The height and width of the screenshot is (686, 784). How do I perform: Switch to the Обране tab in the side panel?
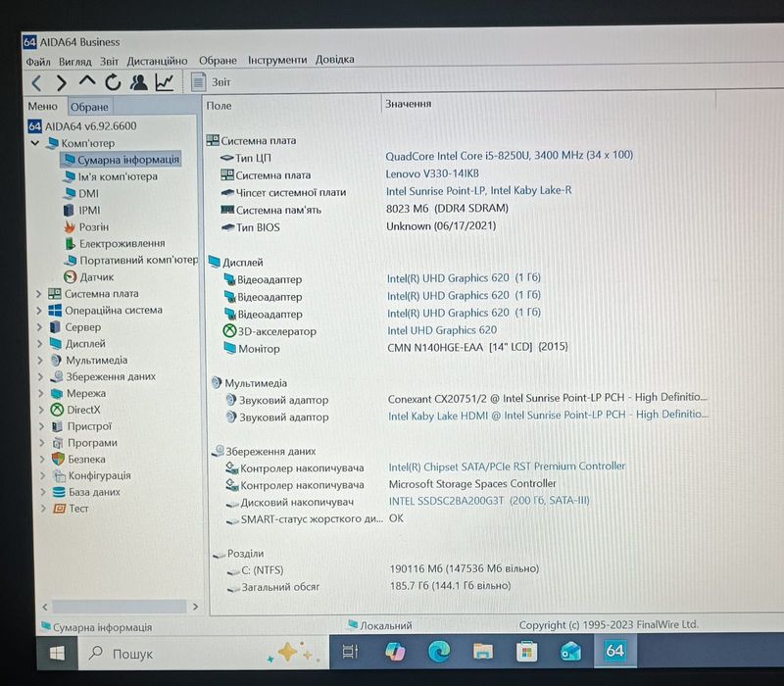[x=89, y=107]
